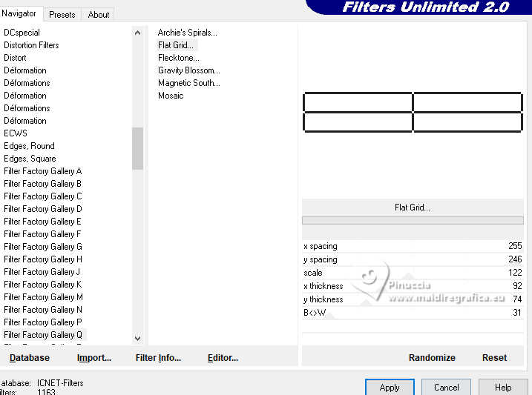Select Filter Factory Gallery N
This screenshot has width=532, height=395.
pos(43,309)
